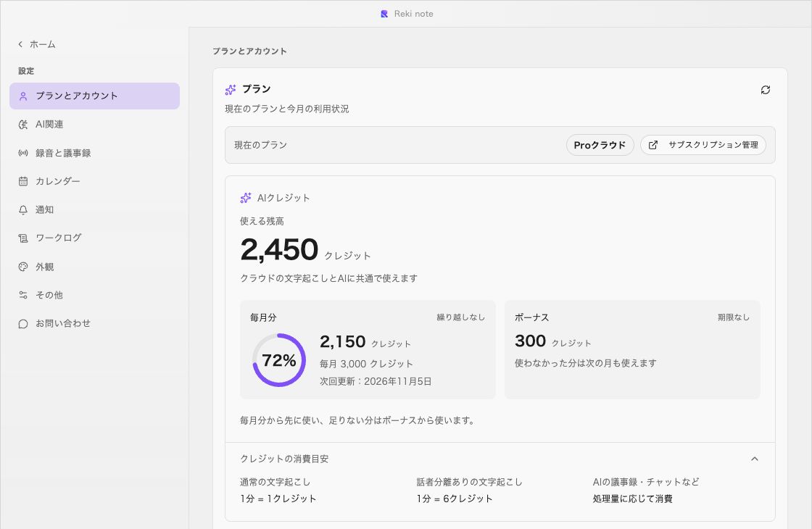Click 使える残高 label
Screen dimensions: 812x529
(x=262, y=222)
